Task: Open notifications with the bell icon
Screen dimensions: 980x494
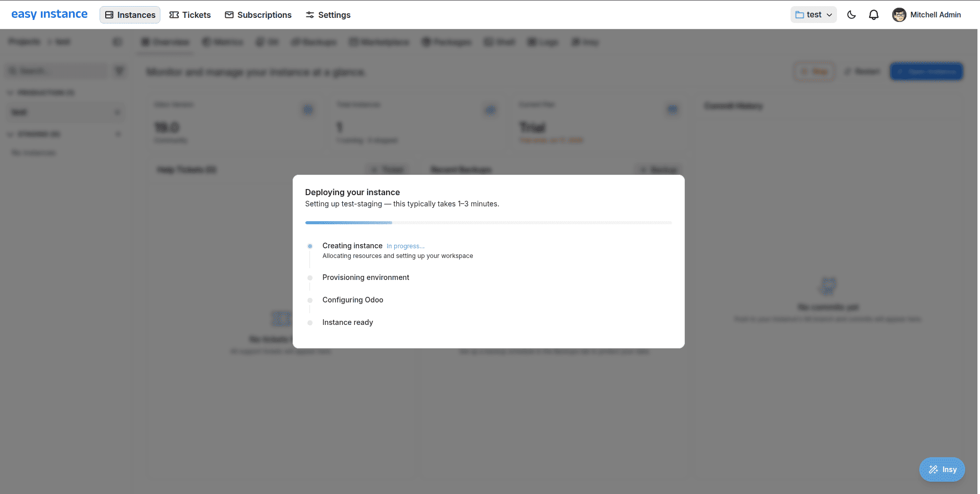Action: (x=874, y=15)
